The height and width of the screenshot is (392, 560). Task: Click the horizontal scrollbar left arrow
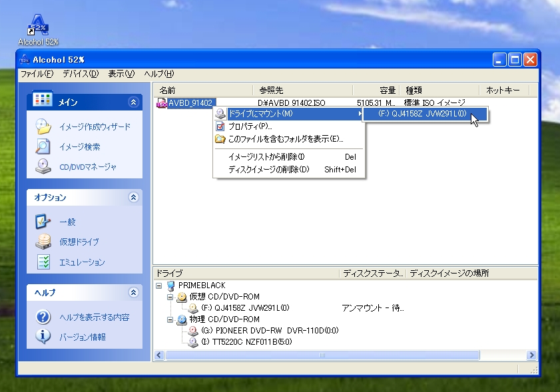(x=159, y=355)
